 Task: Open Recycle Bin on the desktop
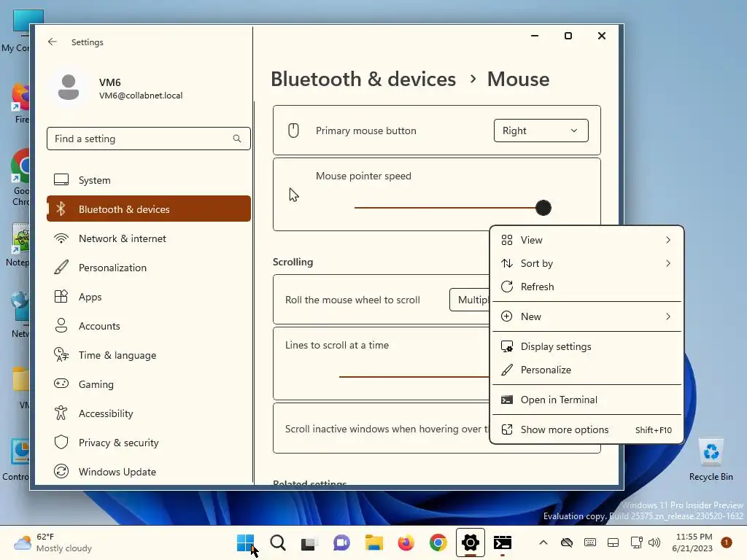pos(711,459)
